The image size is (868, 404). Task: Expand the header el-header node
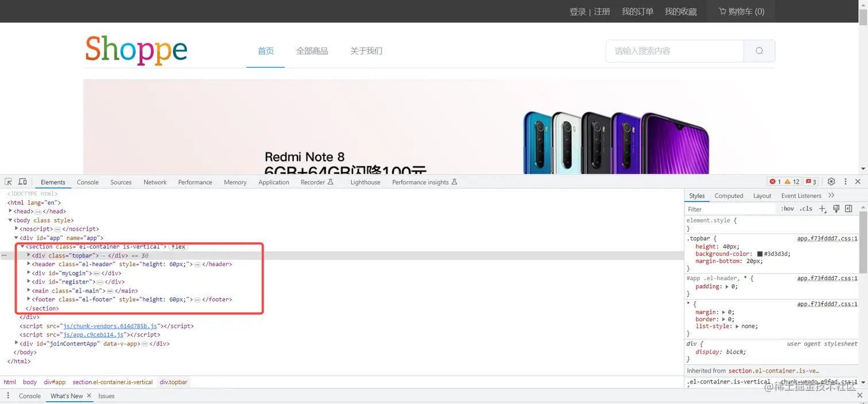point(29,264)
